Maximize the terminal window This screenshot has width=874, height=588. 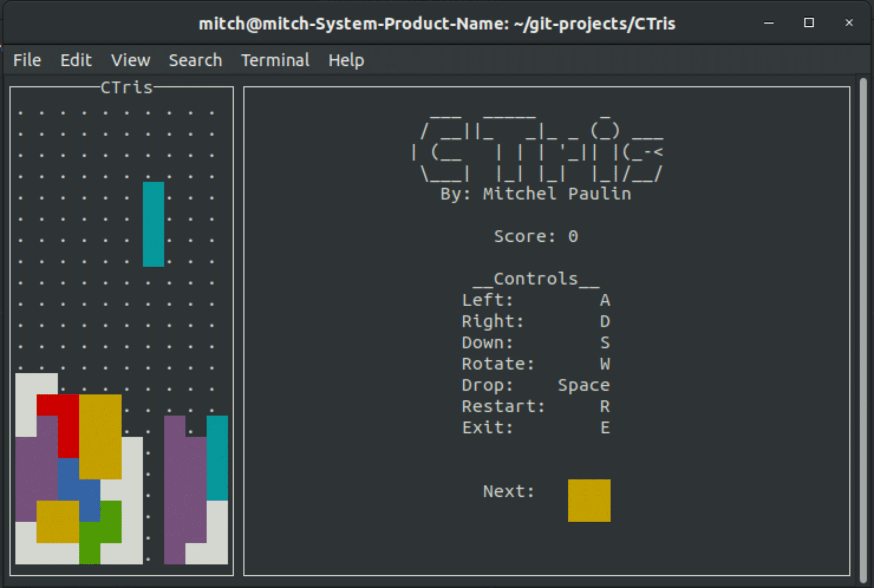click(x=809, y=23)
